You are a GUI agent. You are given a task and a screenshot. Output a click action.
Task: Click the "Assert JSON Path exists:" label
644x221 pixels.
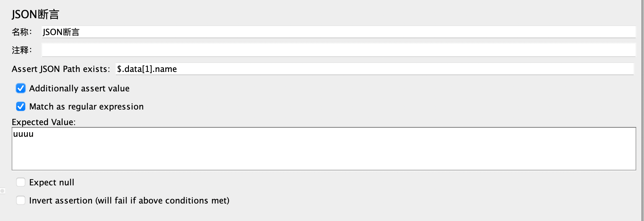[x=61, y=69]
